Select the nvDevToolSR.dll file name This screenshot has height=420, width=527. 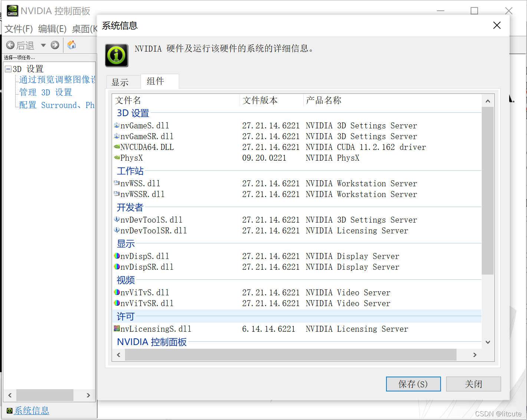click(x=154, y=231)
